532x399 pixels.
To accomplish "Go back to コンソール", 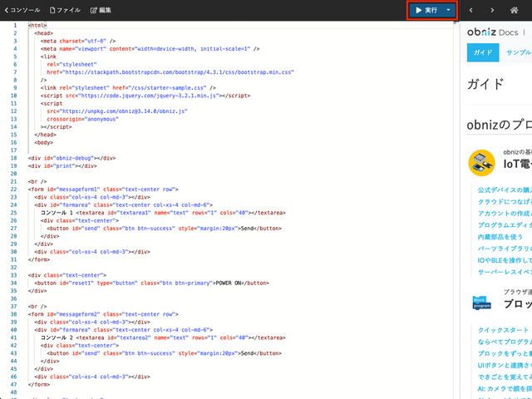I will 21,10.
